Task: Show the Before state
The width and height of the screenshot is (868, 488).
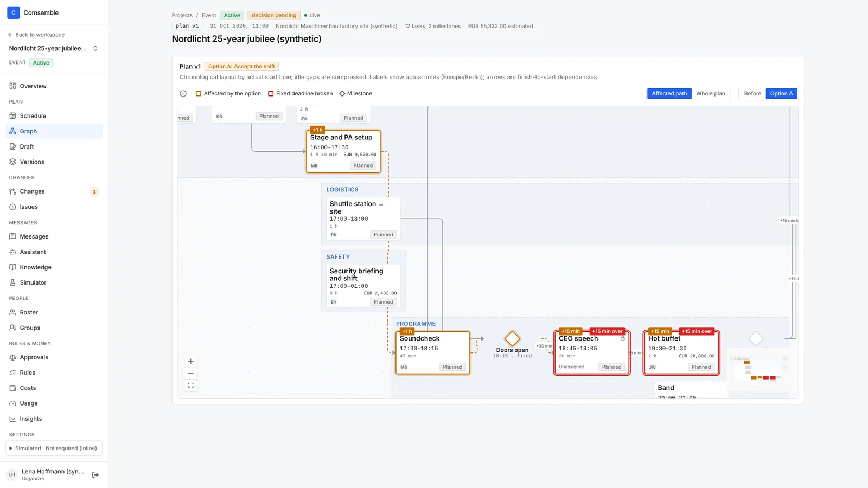Action: (752, 94)
